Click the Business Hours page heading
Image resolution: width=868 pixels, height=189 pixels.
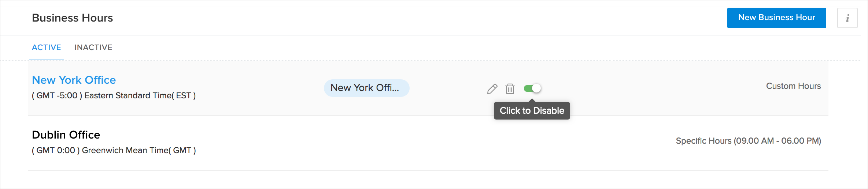coord(73,18)
